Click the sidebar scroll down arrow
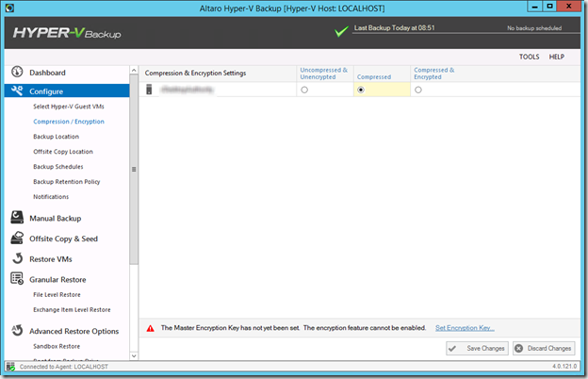588x379 pixels. [134, 355]
